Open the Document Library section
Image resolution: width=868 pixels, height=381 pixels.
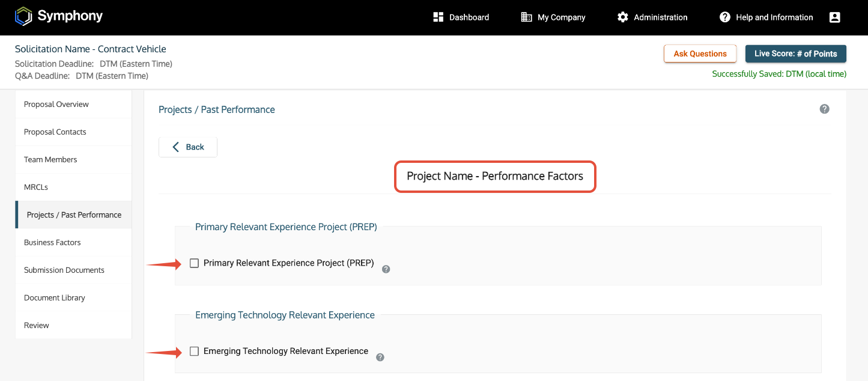tap(55, 297)
